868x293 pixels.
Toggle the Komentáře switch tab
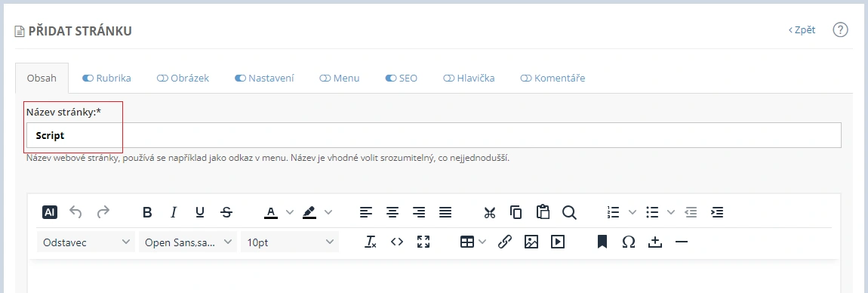point(553,78)
